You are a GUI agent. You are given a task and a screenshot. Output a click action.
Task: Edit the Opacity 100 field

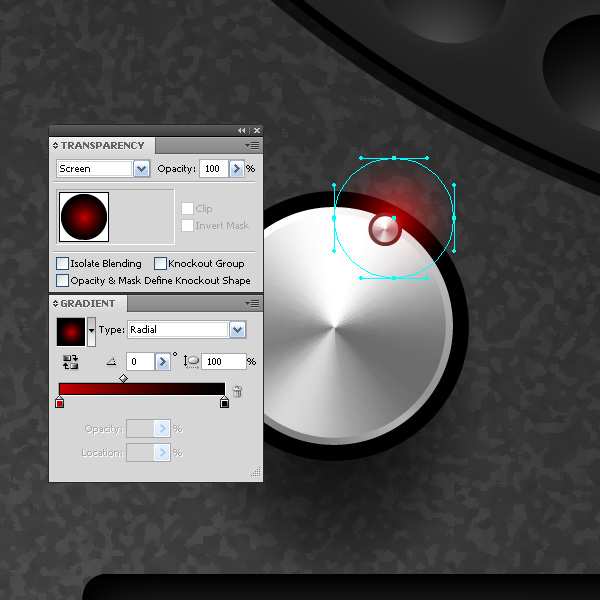point(214,168)
